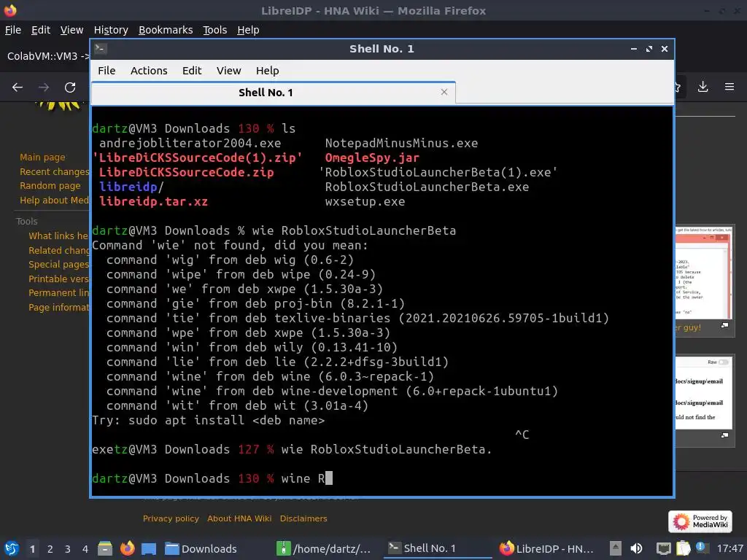Open the Help menu in the terminal

point(267,71)
